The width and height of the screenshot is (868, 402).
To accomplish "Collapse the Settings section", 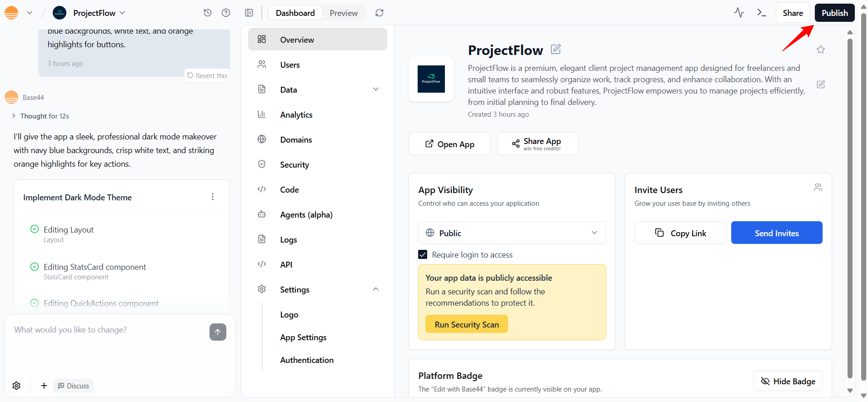I will [375, 289].
